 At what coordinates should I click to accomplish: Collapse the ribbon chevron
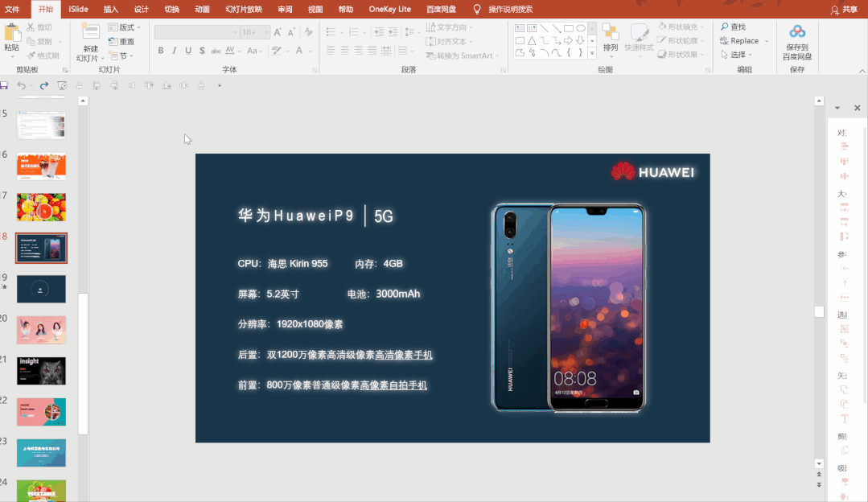(x=862, y=71)
